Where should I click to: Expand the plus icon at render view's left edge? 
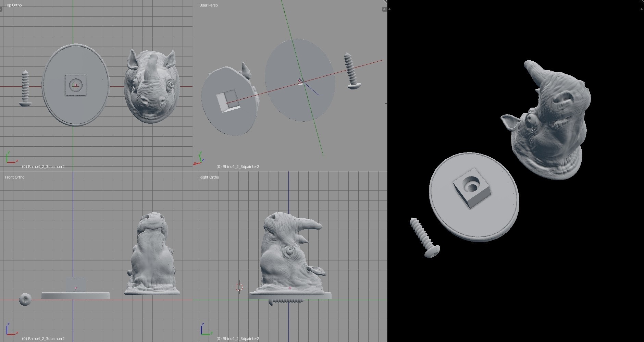[x=389, y=9]
